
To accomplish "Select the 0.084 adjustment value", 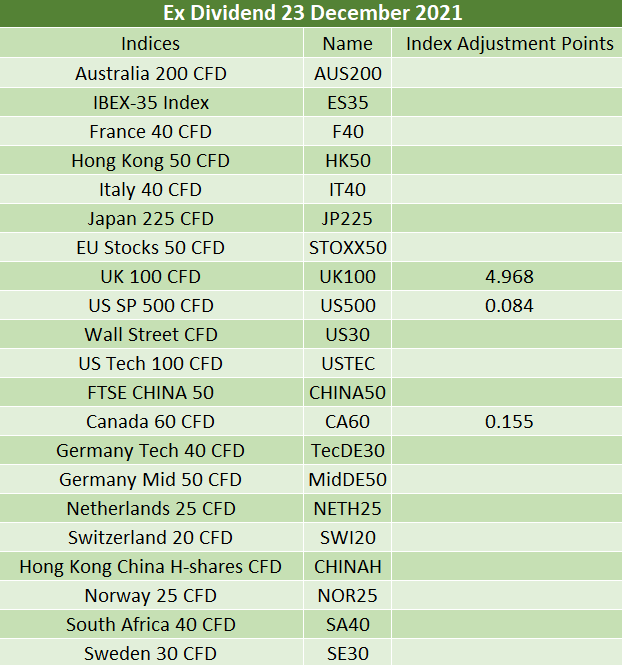I will pos(509,305).
